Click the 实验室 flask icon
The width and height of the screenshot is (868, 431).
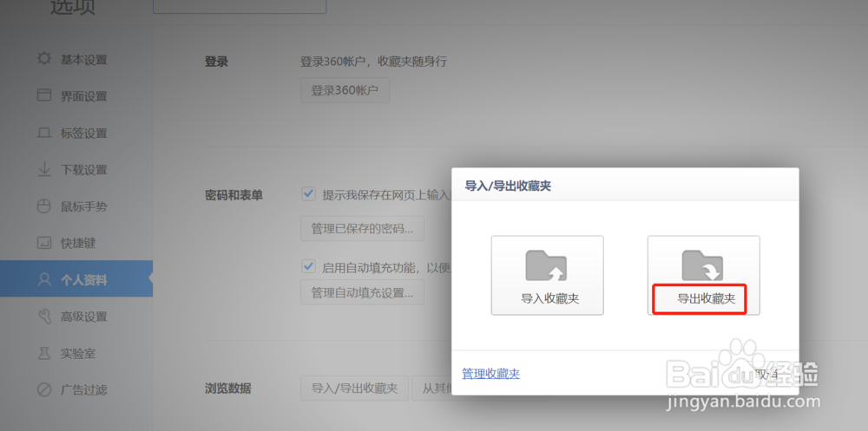pos(43,353)
